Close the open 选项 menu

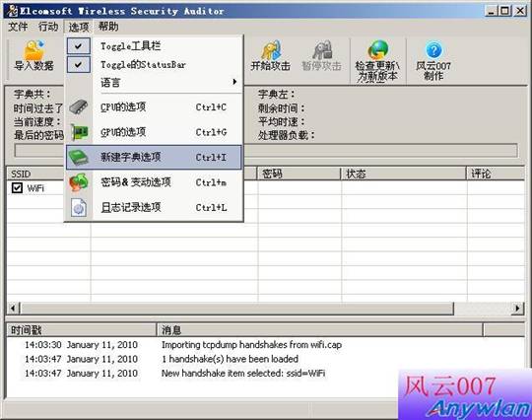tap(79, 27)
